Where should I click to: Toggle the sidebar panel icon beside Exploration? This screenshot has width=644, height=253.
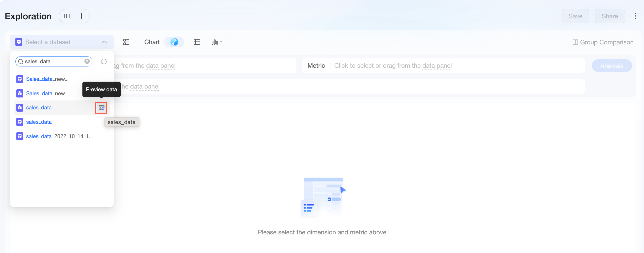[67, 16]
